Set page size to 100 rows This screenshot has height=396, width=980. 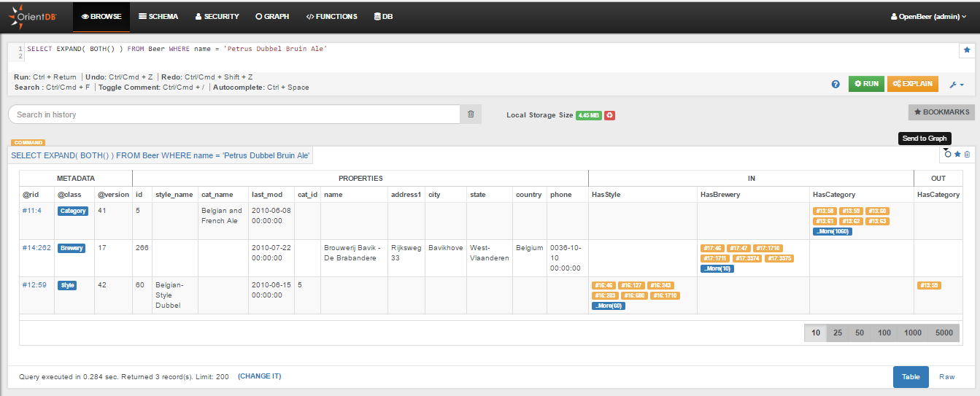(x=884, y=333)
